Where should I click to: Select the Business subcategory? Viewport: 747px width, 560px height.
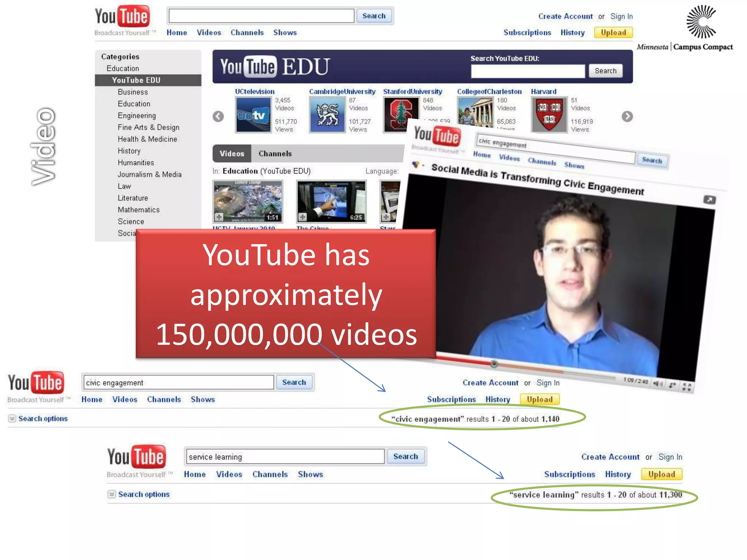pos(133,92)
